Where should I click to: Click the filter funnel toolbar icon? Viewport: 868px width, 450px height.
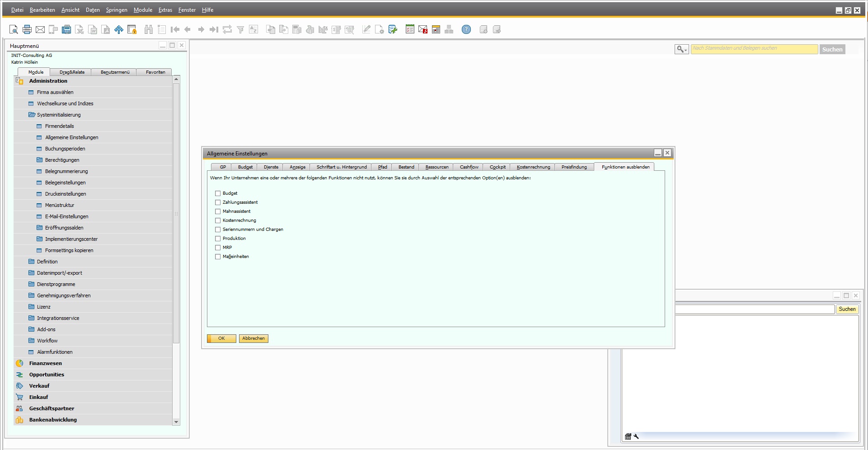tap(240, 30)
